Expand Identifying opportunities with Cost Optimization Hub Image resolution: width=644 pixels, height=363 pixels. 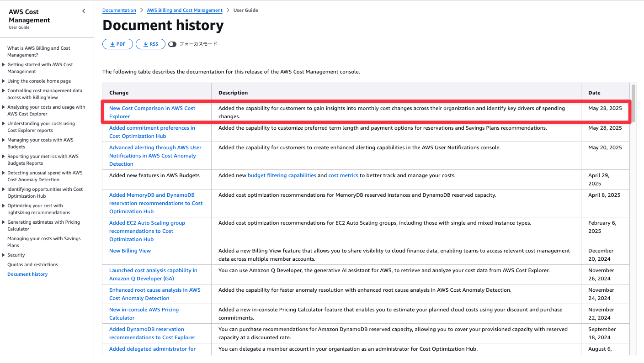point(4,189)
